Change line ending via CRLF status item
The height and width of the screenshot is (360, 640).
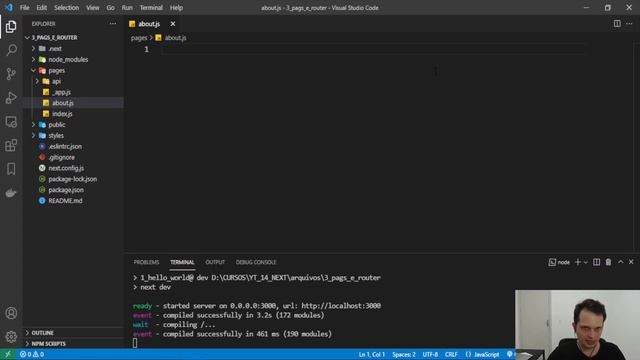pyautogui.click(x=451, y=354)
